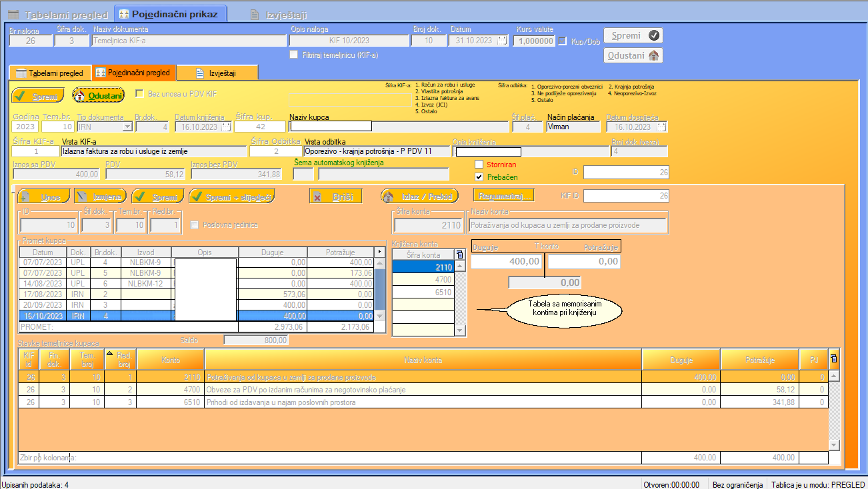Image resolution: width=868 pixels, height=489 pixels.
Task: Click scroll-up arrow in Promet kupca table
Action: point(380,262)
